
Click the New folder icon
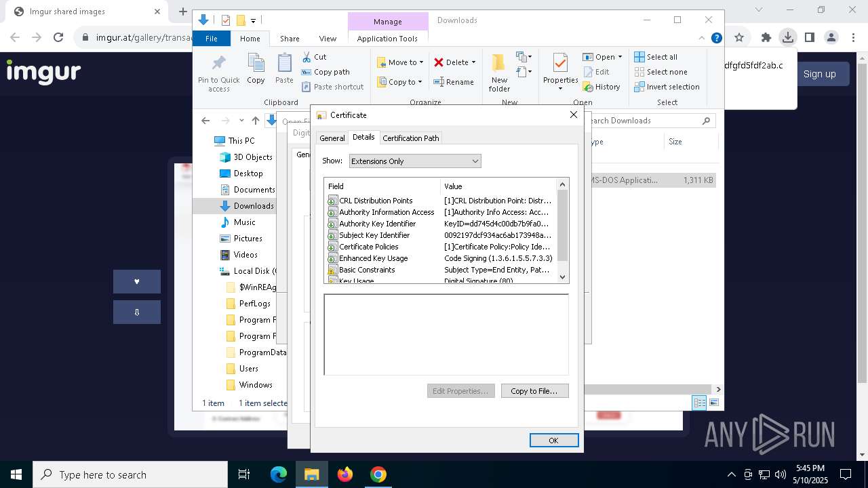click(x=498, y=63)
